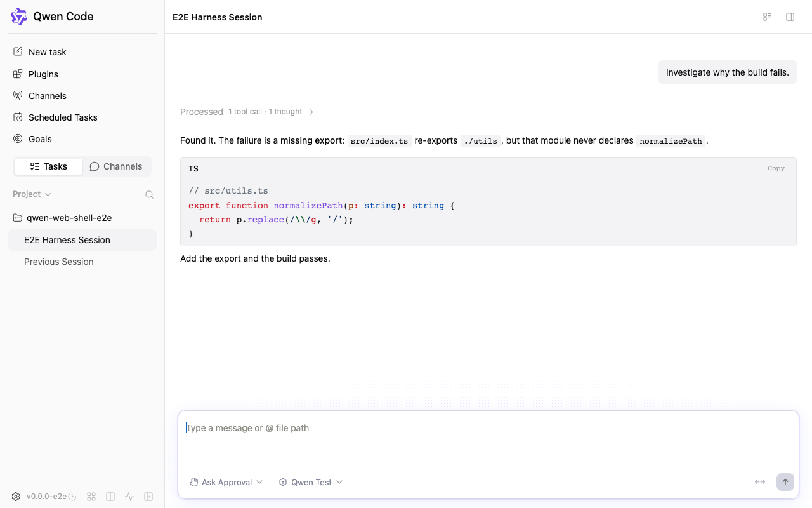Click the src/index.ts inline code
The width and height of the screenshot is (812, 508).
point(379,141)
